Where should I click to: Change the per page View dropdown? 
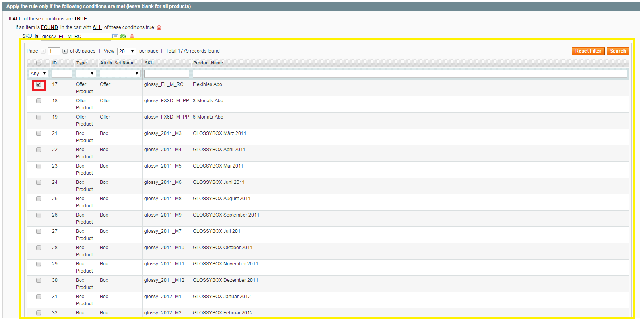click(x=127, y=51)
